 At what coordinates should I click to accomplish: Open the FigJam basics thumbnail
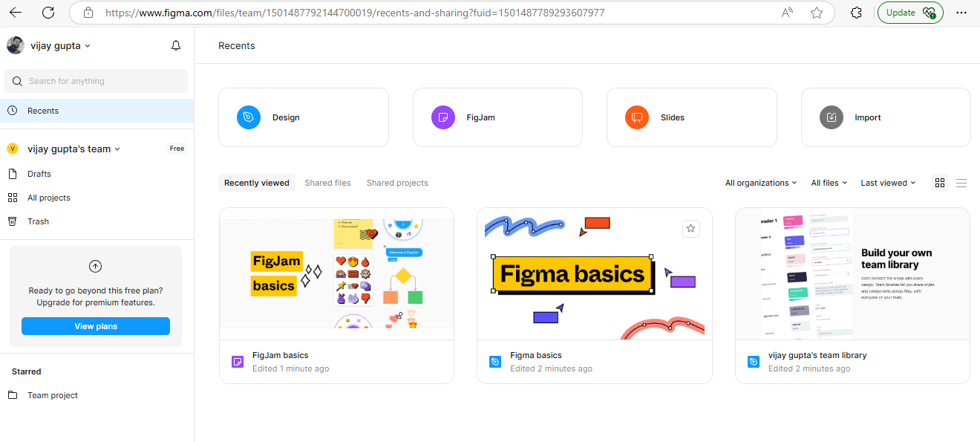point(336,273)
